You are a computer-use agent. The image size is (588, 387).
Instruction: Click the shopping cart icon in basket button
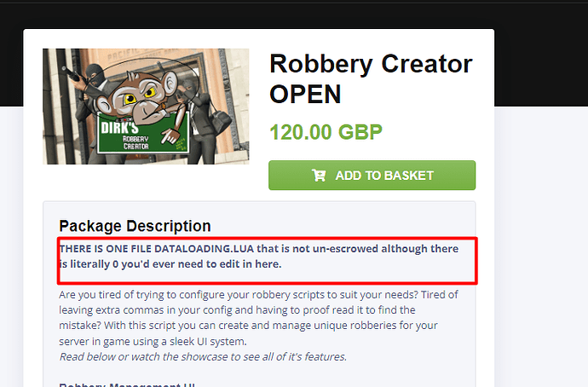coord(319,175)
